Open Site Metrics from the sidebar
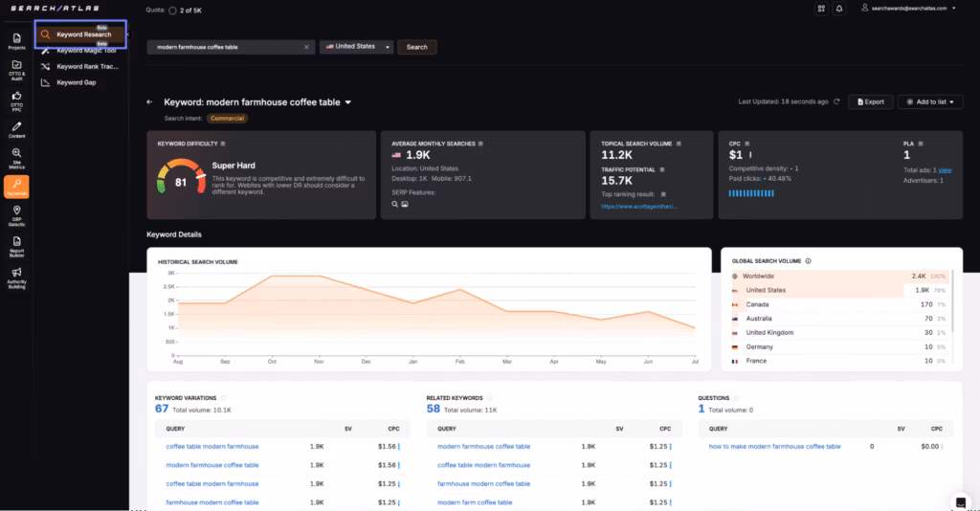Viewport: 980px width, 511px height. coord(16,157)
